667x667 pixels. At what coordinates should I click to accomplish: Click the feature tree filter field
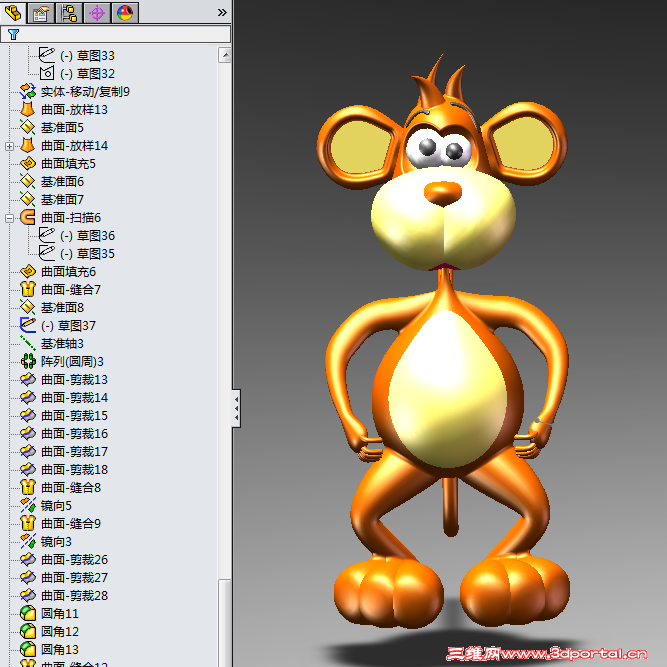116,34
